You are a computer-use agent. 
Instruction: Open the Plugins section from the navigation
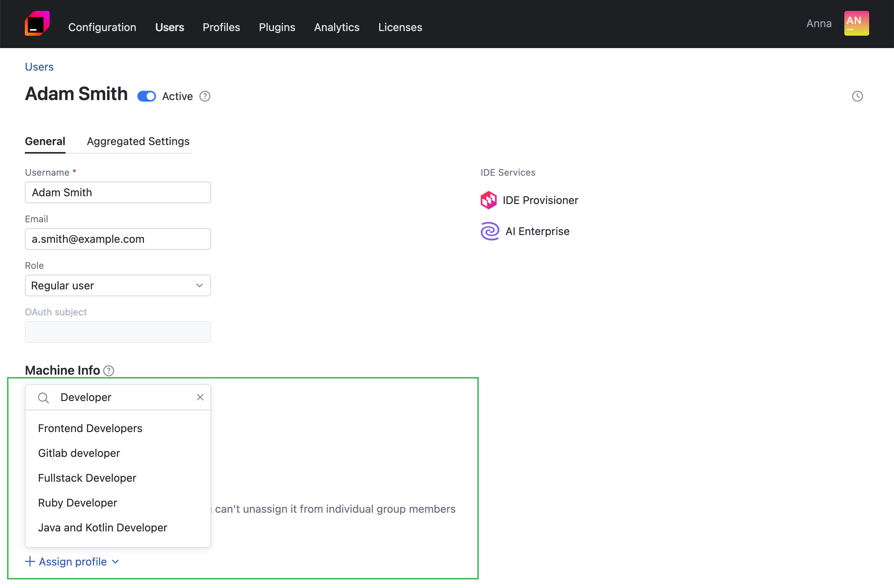tap(277, 27)
